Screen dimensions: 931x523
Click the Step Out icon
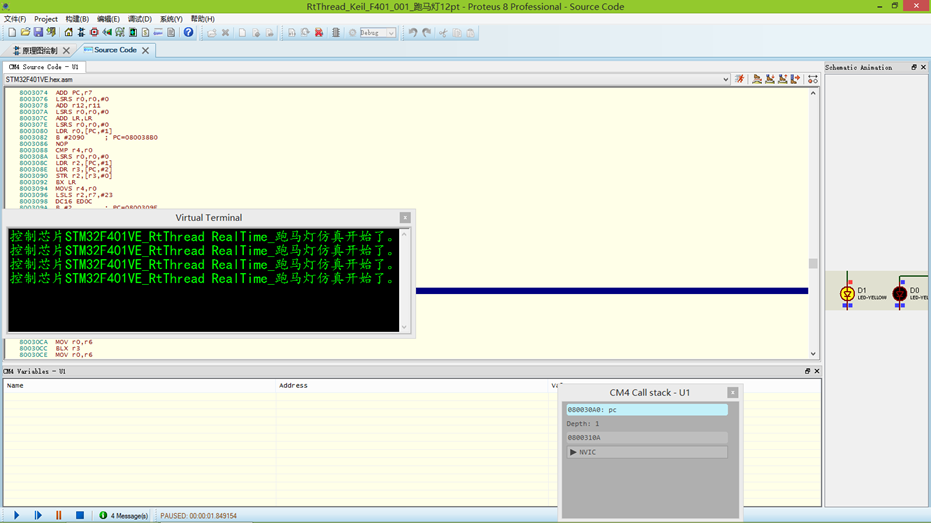[x=783, y=79]
